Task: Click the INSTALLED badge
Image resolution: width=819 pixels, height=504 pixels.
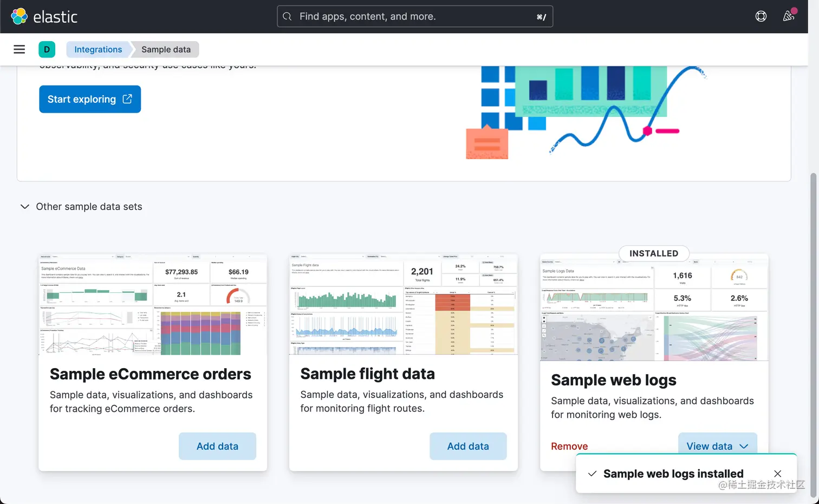Action: [654, 253]
